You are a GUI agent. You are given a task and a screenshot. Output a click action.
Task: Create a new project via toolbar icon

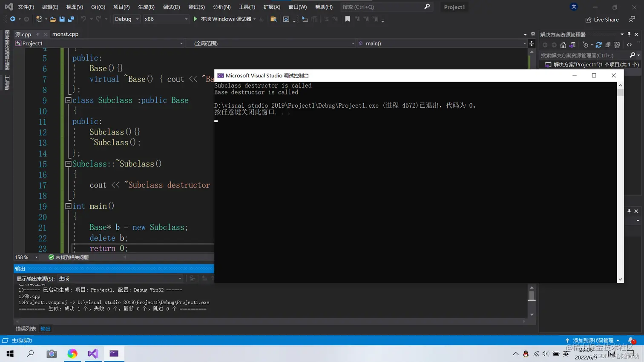pos(39,19)
